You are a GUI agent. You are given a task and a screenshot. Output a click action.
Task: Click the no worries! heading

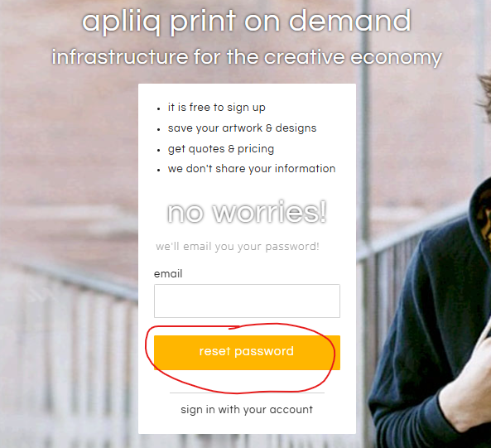(x=247, y=212)
